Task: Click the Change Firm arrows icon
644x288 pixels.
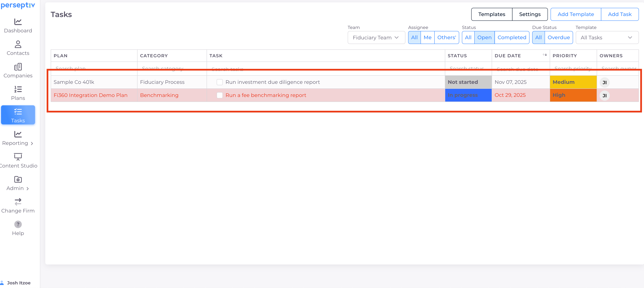Action: pyautogui.click(x=18, y=202)
